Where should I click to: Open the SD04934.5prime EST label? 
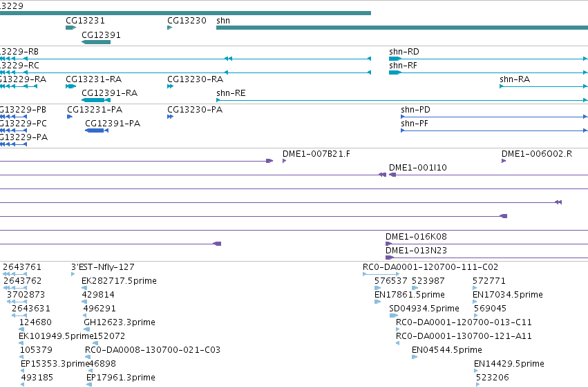pyautogui.click(x=424, y=308)
